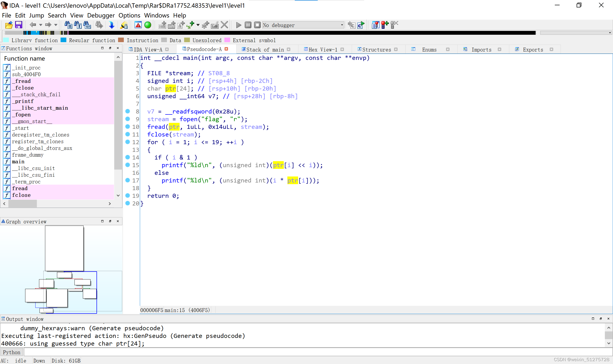Click the add breakpoint icon
The height and width of the screenshot is (364, 613).
point(385,25)
